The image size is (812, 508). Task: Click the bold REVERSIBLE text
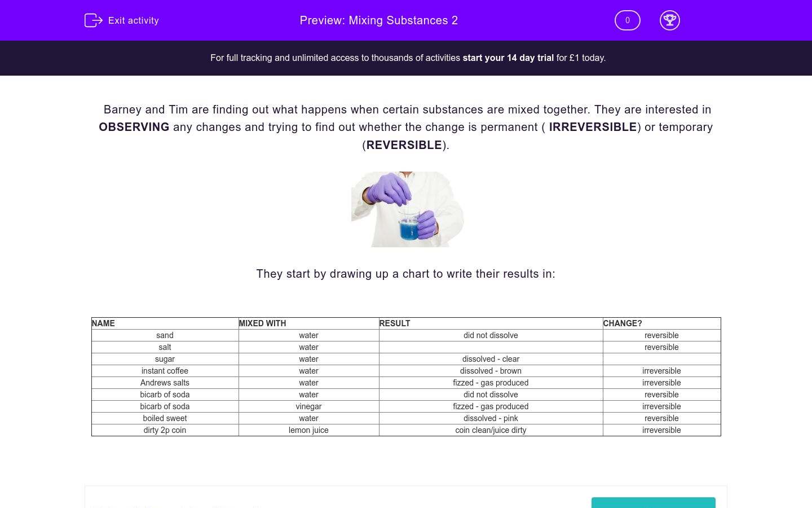click(x=404, y=145)
